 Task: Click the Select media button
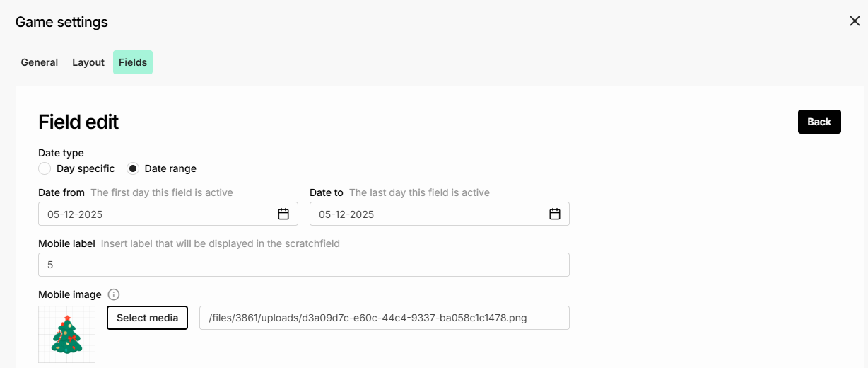(147, 318)
